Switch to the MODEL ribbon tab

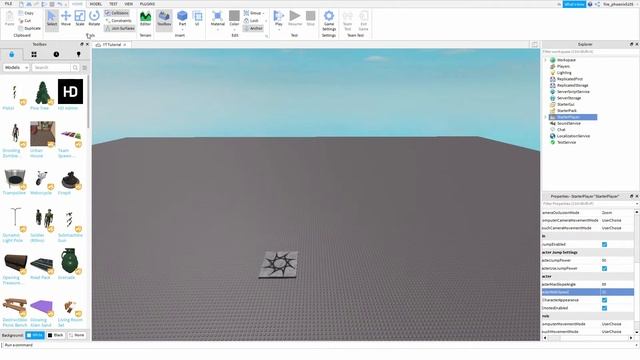coord(96,4)
